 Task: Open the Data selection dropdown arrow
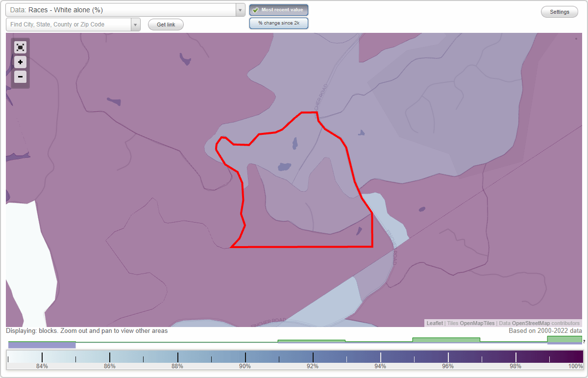(240, 10)
